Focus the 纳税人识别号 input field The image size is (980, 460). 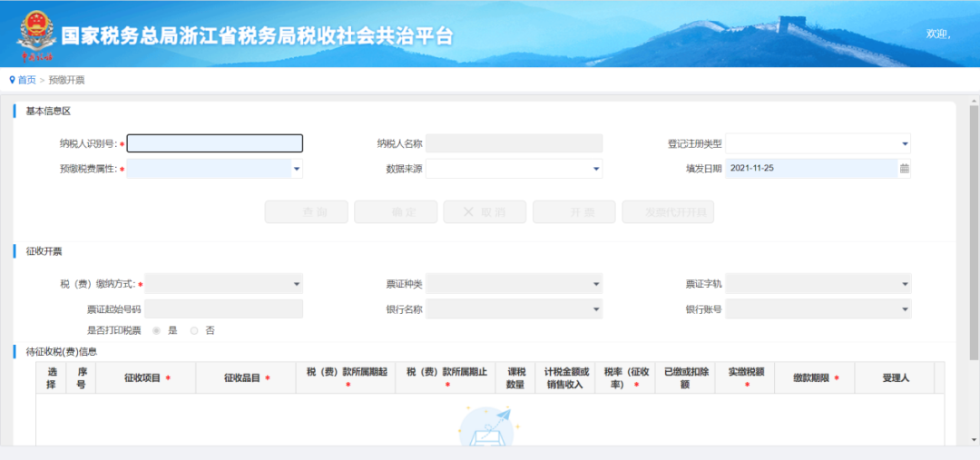coord(215,143)
